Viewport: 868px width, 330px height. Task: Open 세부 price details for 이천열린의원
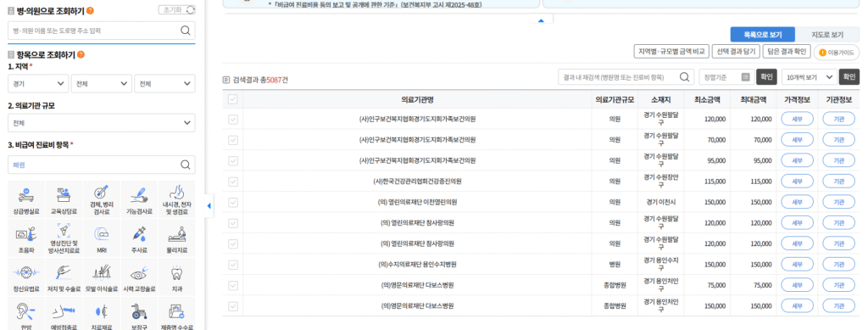click(x=797, y=202)
